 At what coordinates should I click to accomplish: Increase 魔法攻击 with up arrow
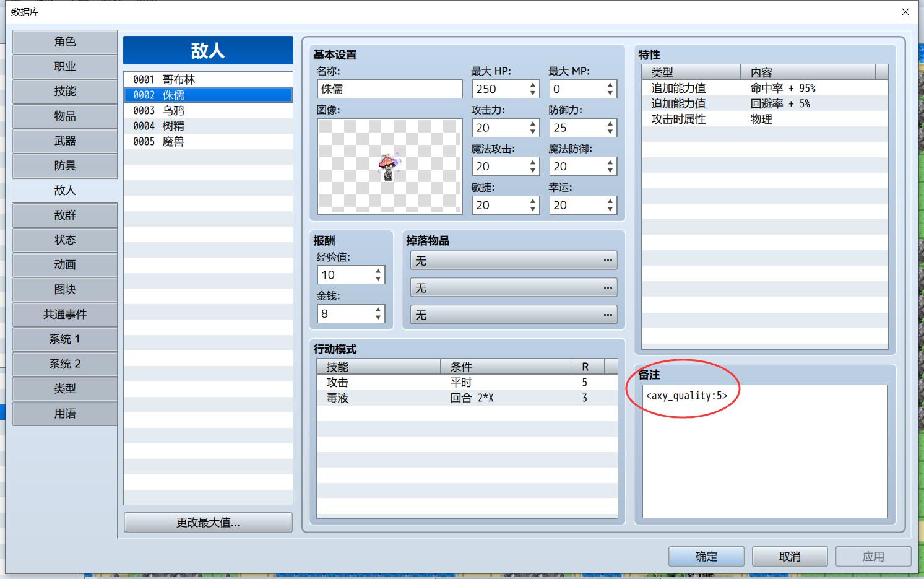click(x=533, y=163)
